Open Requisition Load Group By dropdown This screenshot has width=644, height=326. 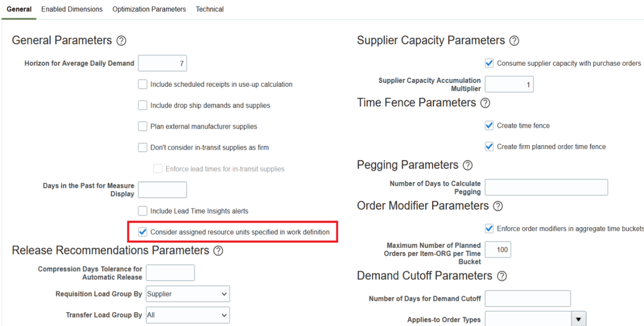click(x=187, y=294)
